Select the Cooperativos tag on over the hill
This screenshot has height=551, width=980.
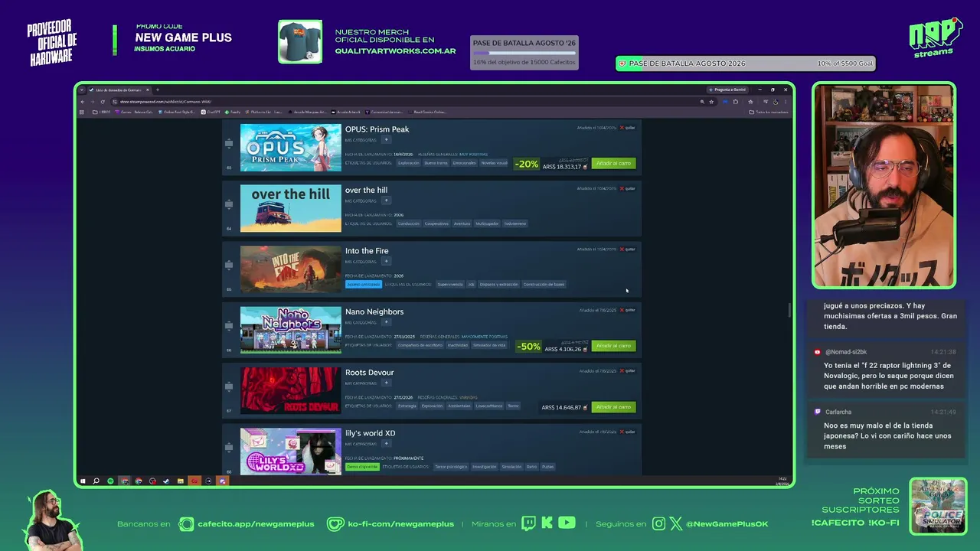point(436,223)
